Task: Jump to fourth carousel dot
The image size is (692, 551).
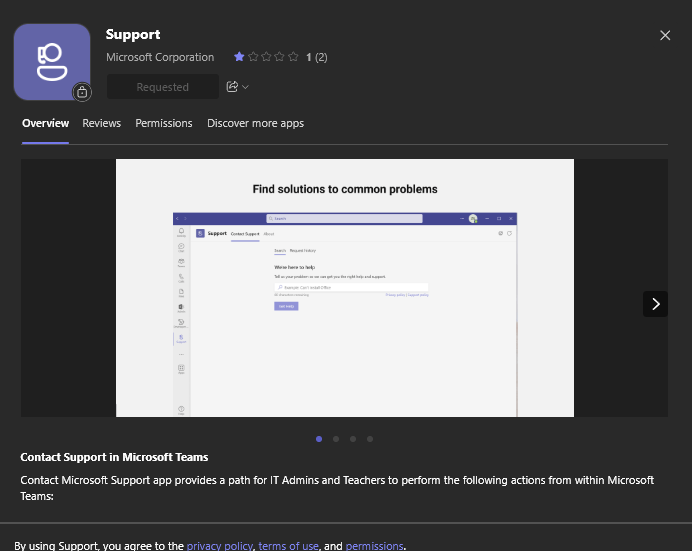Action: click(370, 439)
